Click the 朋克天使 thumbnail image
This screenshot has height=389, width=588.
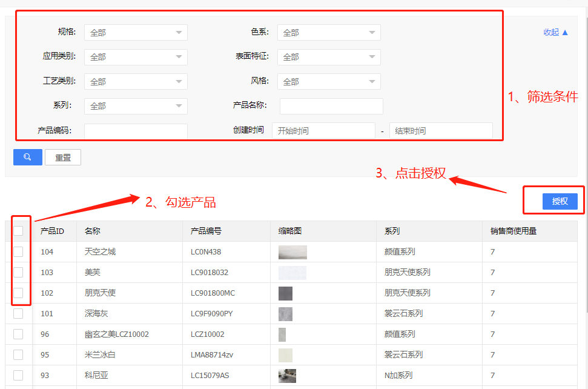(x=285, y=293)
